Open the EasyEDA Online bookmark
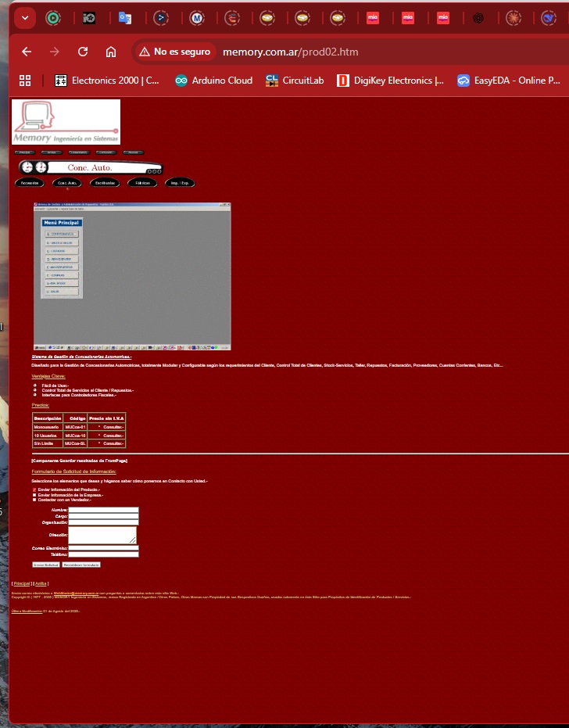This screenshot has height=728, width=569. coord(509,81)
